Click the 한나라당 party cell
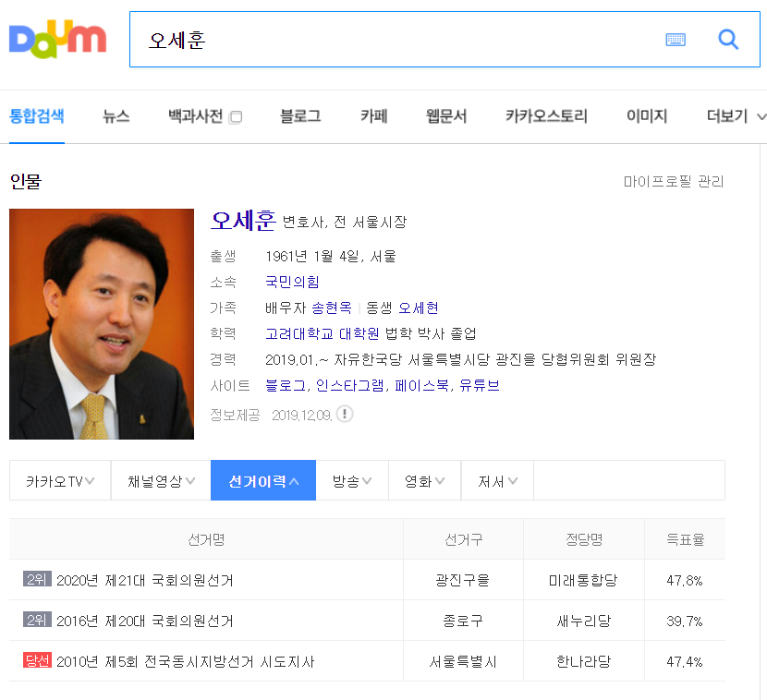Image resolution: width=767 pixels, height=700 pixels. pos(583,661)
